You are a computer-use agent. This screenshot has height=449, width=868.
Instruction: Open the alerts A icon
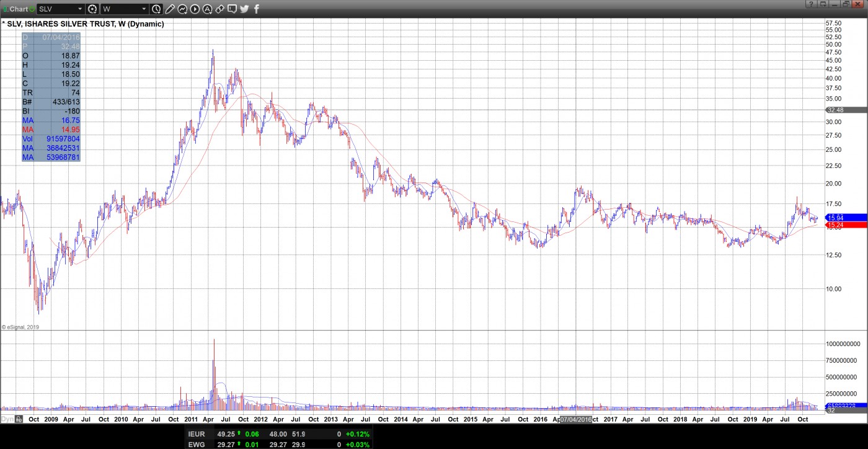(207, 9)
